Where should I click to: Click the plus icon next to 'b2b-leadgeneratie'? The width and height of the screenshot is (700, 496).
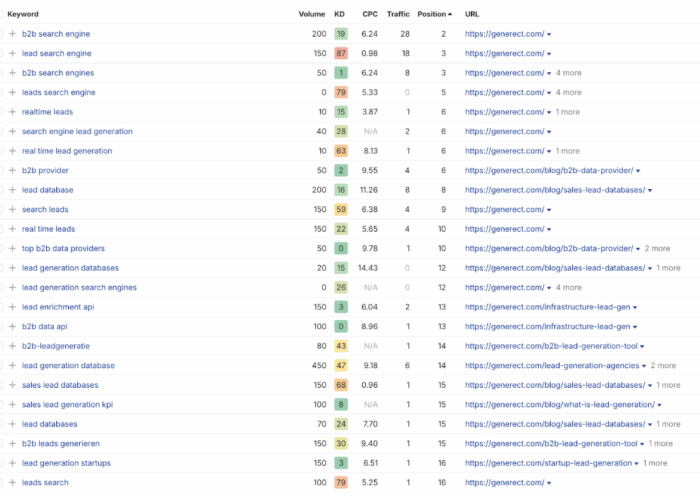click(12, 346)
